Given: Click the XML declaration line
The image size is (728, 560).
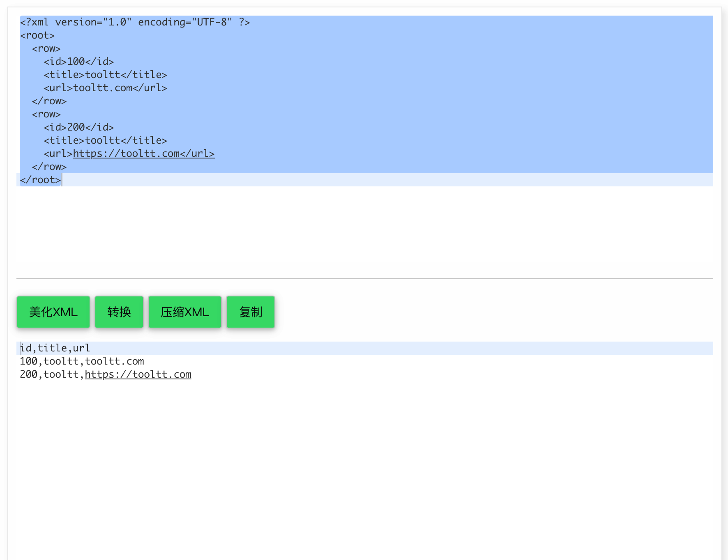Looking at the screenshot, I should [135, 22].
